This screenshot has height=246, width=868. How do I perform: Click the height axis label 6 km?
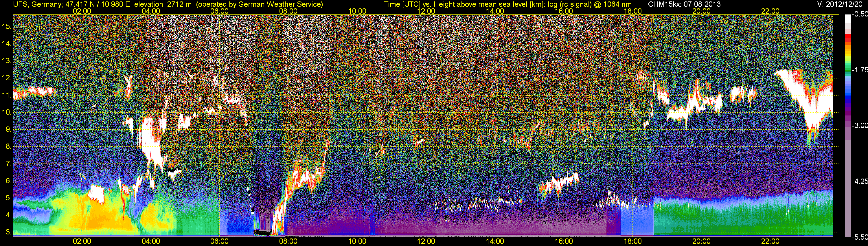(x=8, y=181)
